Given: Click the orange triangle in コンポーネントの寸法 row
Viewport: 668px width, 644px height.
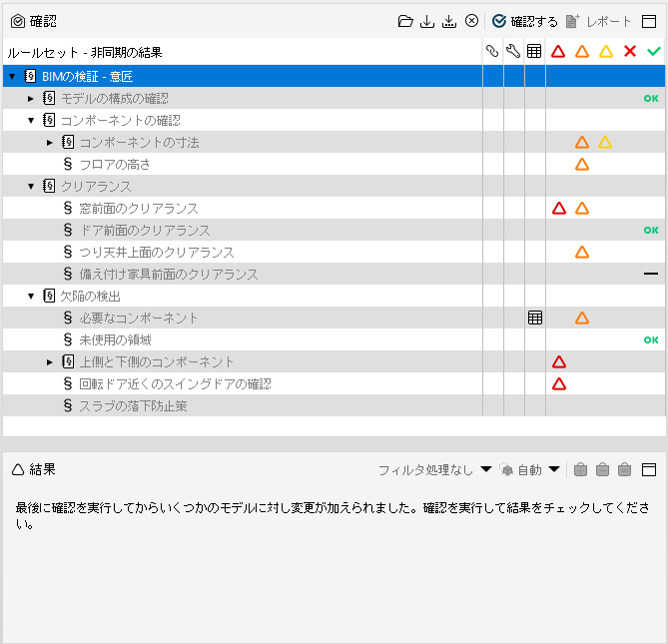Looking at the screenshot, I should 582,142.
